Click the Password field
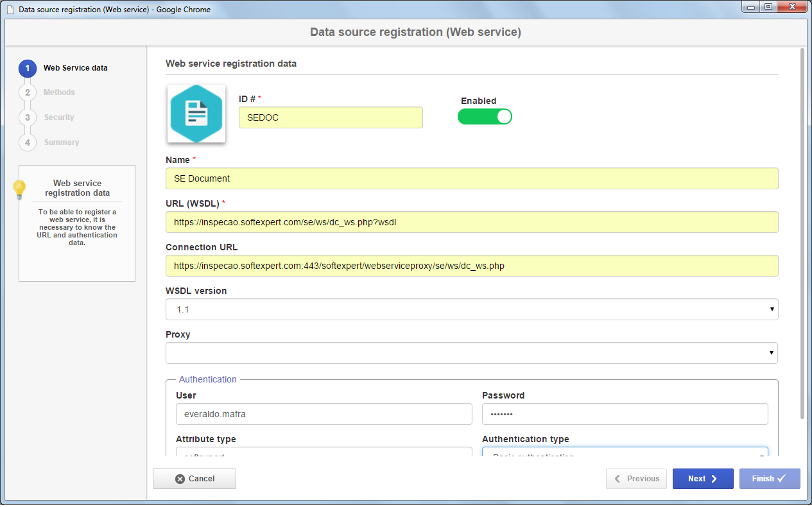 (x=625, y=414)
